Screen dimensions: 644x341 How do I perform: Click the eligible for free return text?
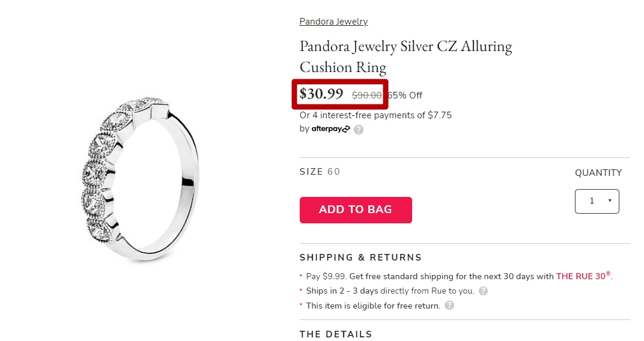[373, 306]
